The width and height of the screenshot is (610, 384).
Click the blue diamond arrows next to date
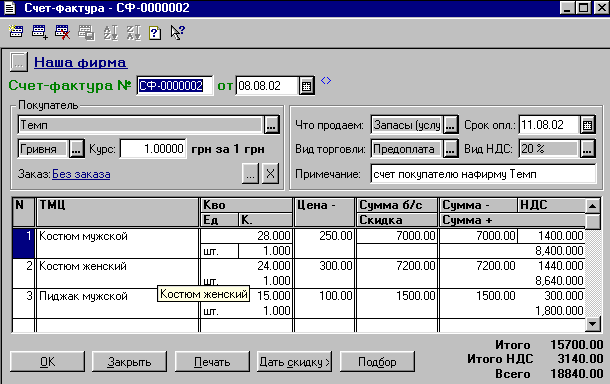click(x=326, y=81)
